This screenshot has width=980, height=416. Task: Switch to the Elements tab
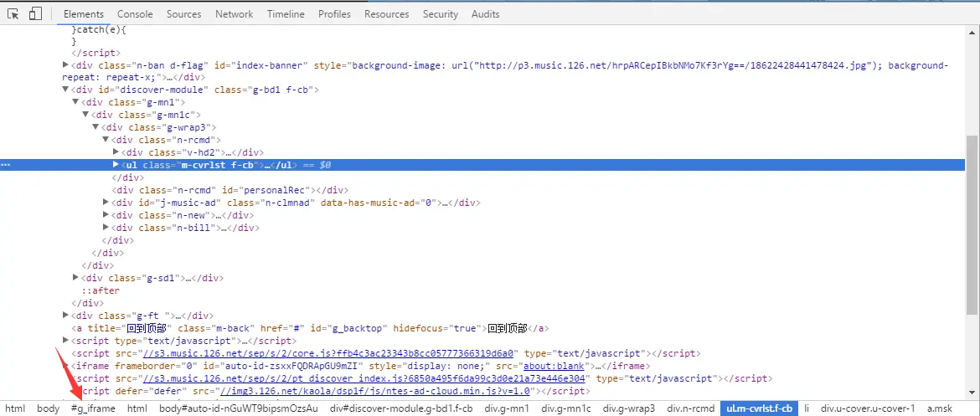(x=84, y=13)
